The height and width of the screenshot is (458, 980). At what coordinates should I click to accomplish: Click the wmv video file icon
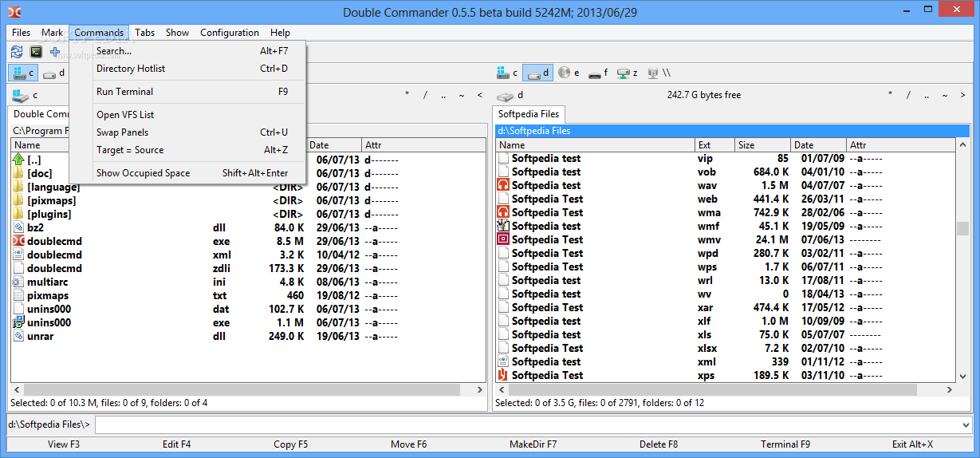point(503,239)
